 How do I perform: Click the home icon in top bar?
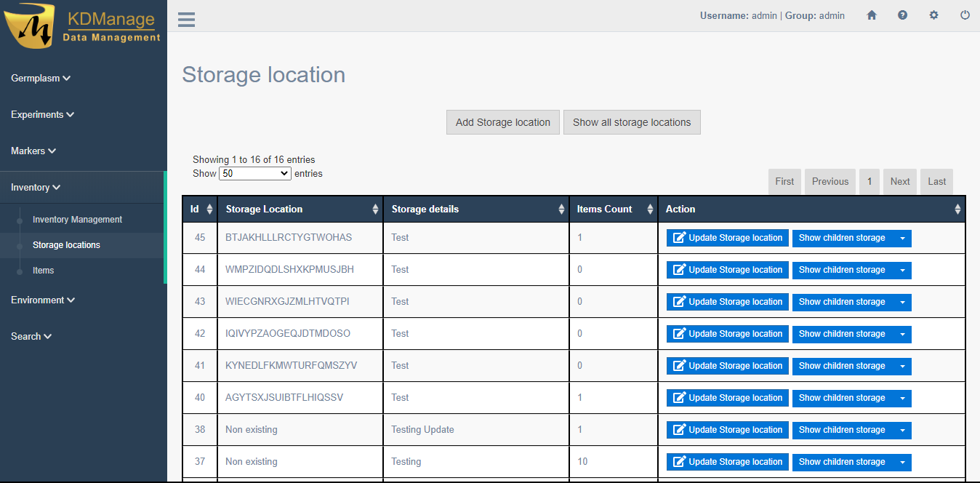(x=872, y=15)
